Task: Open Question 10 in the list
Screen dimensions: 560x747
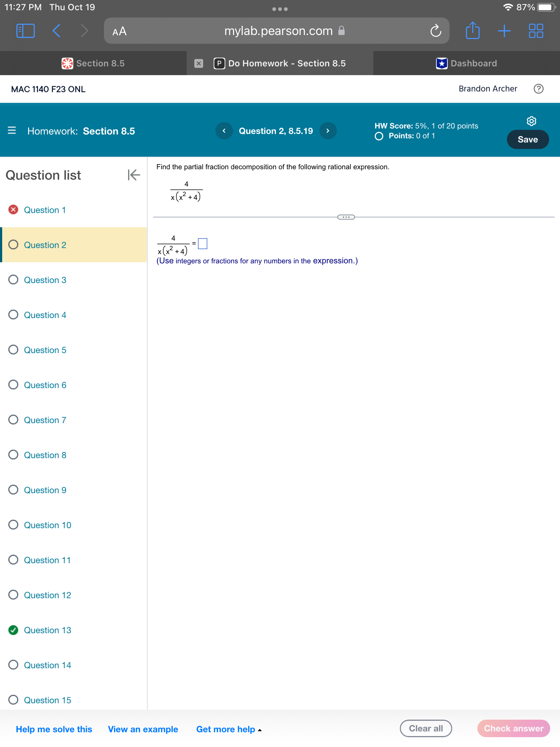Action: coord(48,525)
